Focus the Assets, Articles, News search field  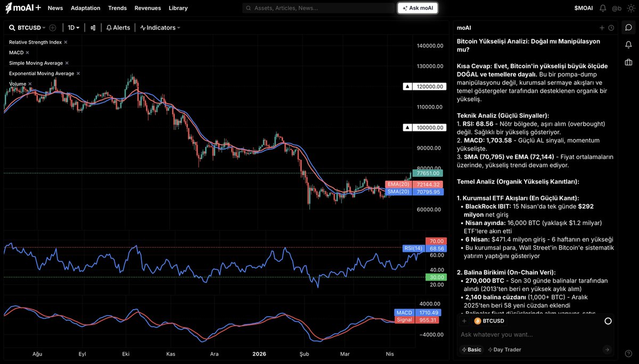[x=318, y=8]
